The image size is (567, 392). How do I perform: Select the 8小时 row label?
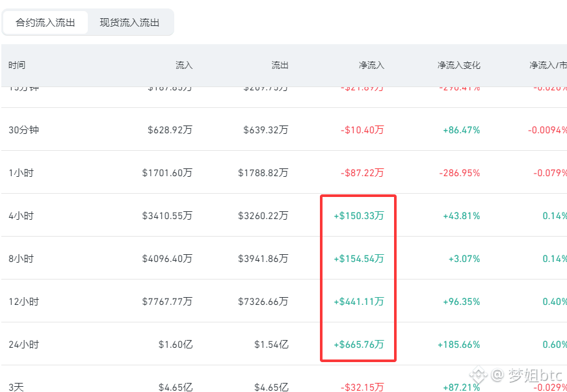pyautogui.click(x=21, y=259)
